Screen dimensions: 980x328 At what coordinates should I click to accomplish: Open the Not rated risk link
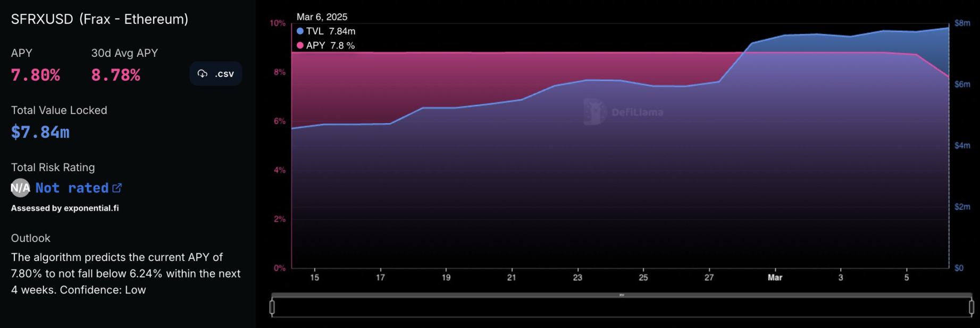[72, 188]
